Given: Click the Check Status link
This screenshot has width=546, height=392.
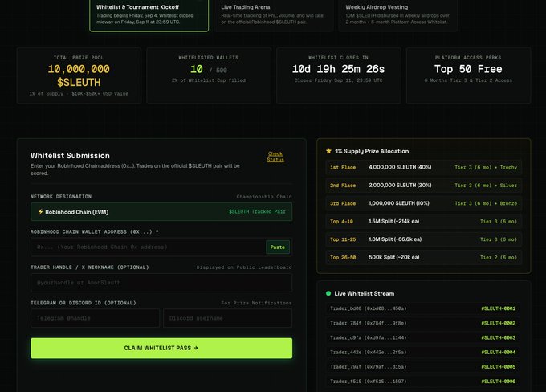Looking at the screenshot, I should (x=275, y=157).
